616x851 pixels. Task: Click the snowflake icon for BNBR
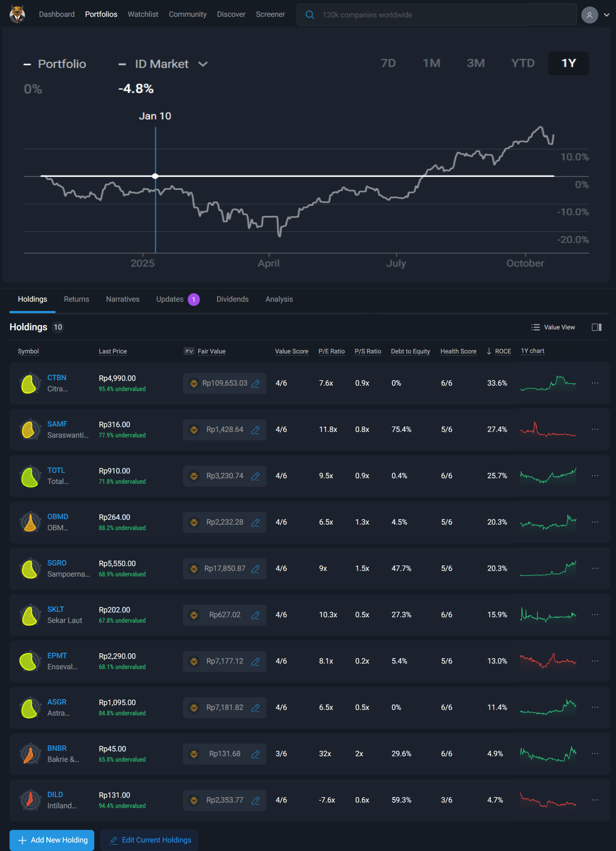(30, 754)
